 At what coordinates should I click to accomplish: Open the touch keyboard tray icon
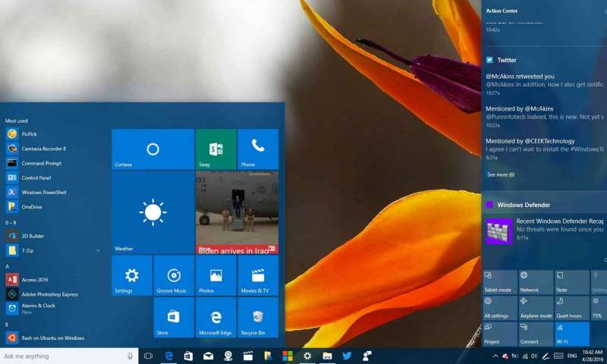558,356
